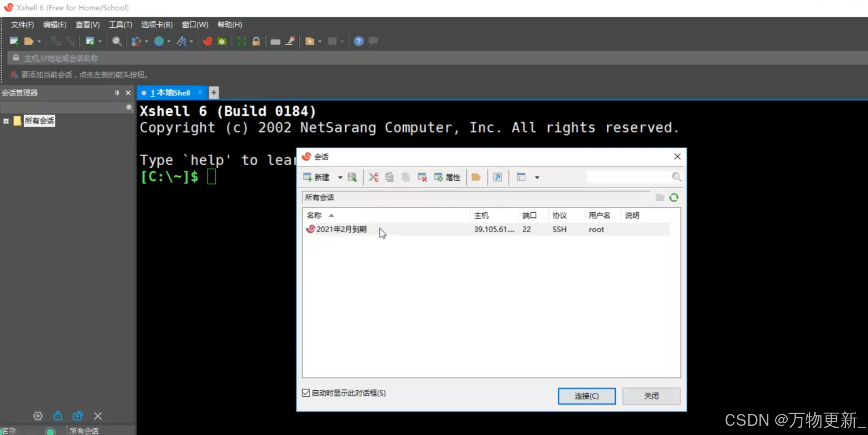Click the 39.105.61... host cell

494,229
